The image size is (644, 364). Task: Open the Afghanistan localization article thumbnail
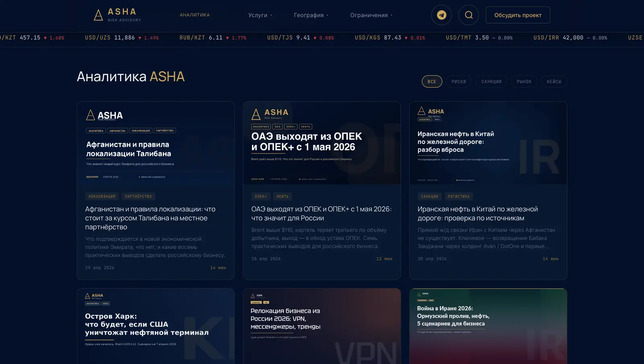coord(156,143)
